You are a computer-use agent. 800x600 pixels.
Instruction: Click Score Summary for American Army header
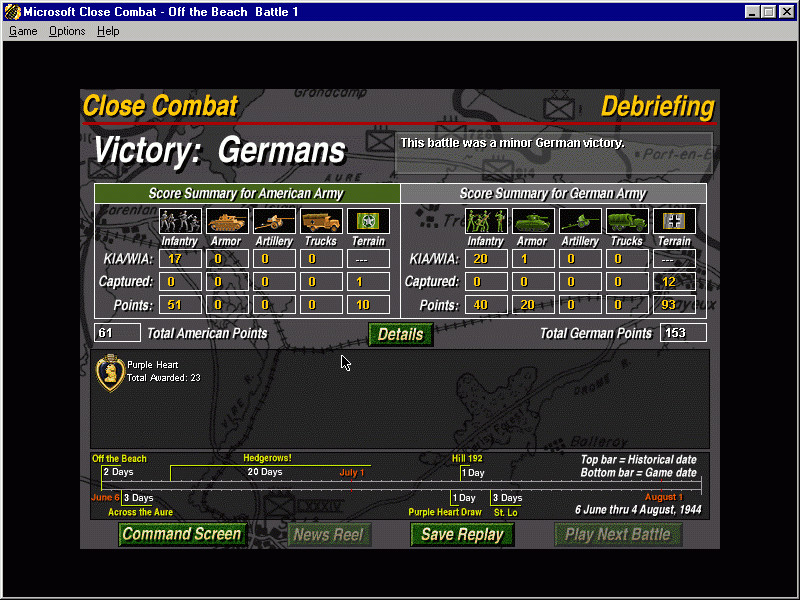pos(247,193)
